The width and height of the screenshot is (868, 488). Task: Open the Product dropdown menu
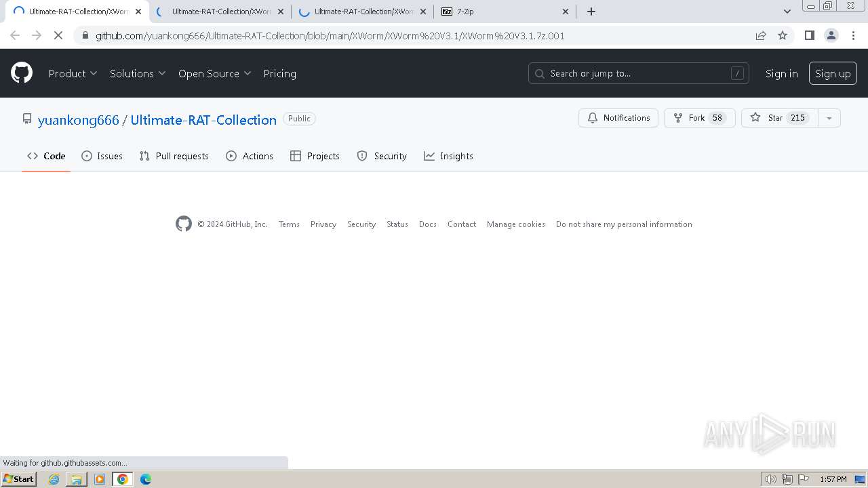coord(73,73)
